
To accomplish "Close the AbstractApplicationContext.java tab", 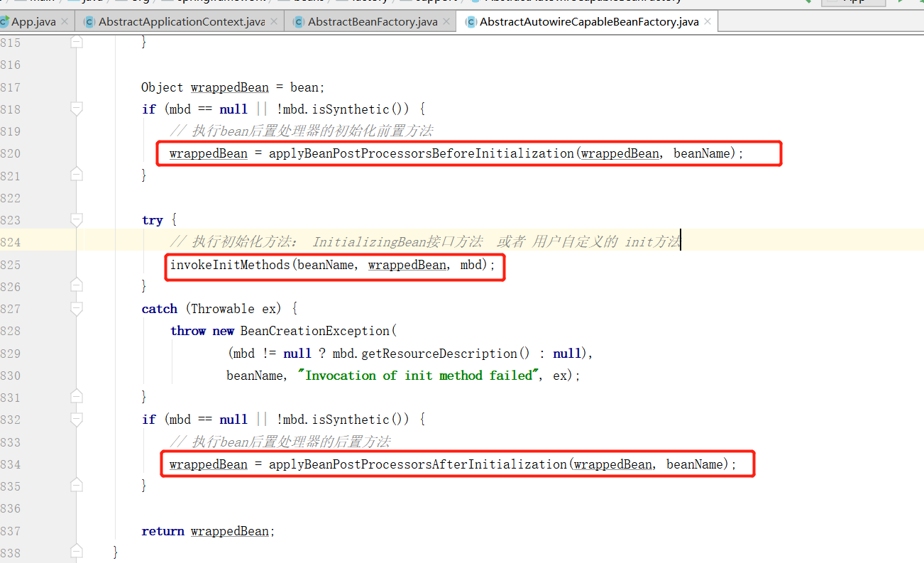I will (274, 22).
